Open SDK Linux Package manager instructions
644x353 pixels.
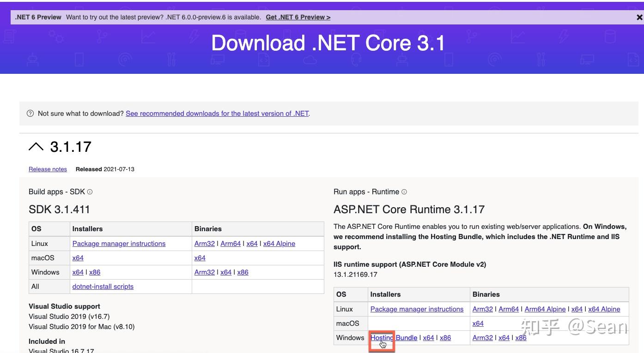pos(119,244)
